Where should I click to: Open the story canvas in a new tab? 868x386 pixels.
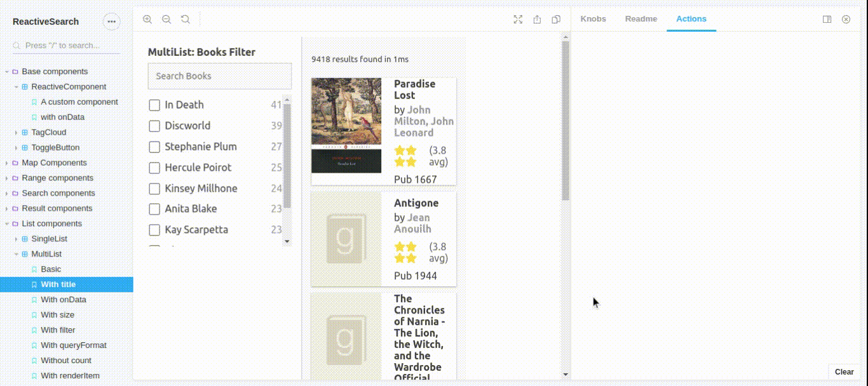click(537, 19)
